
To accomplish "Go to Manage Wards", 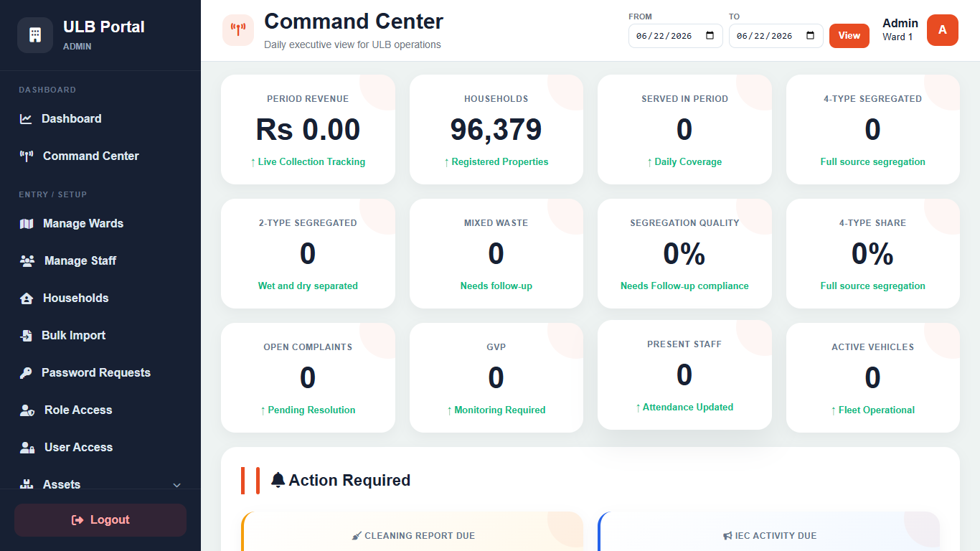I will 100,224.
